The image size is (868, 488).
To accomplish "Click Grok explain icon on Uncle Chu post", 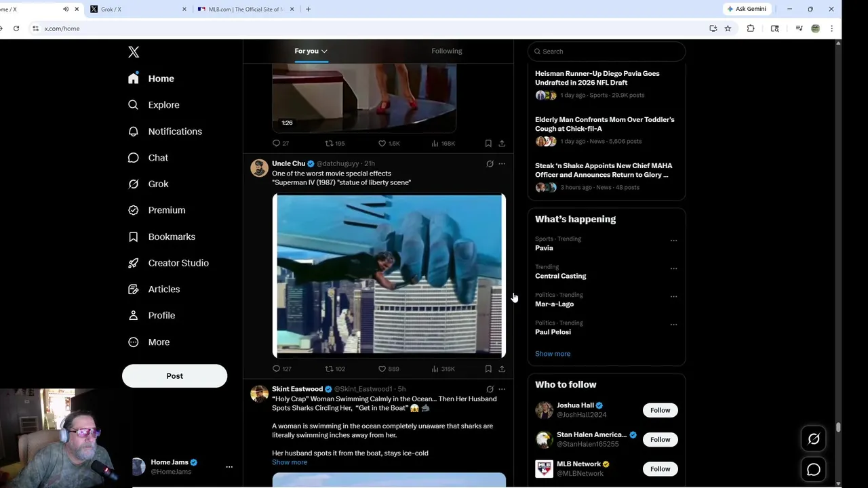I will (490, 164).
